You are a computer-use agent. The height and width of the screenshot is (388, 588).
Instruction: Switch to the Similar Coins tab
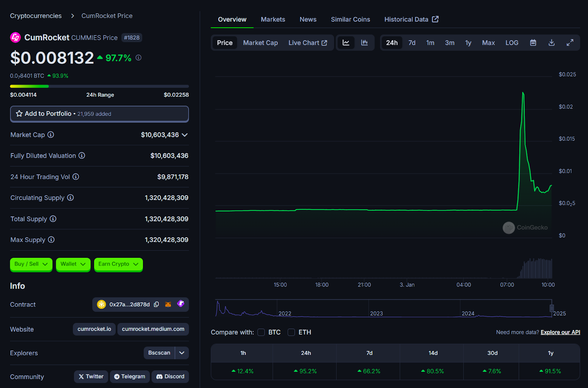(351, 19)
